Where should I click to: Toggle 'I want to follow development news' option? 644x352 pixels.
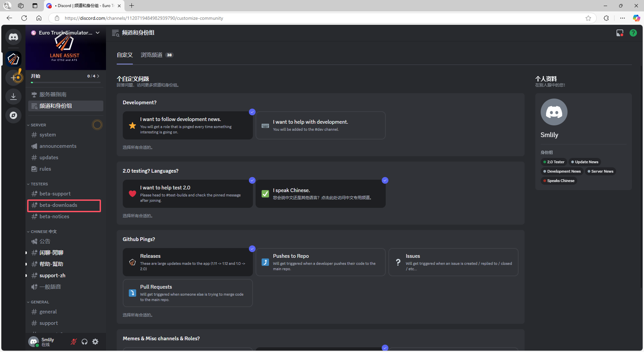click(188, 125)
